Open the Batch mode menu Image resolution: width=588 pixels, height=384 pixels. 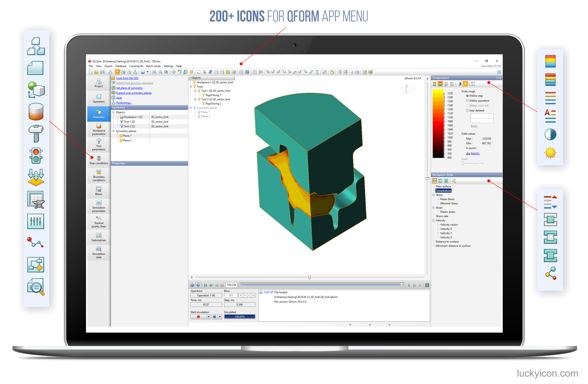click(153, 66)
